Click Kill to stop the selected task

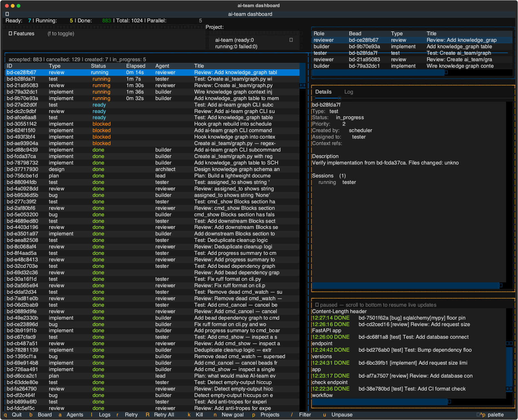click(x=199, y=414)
